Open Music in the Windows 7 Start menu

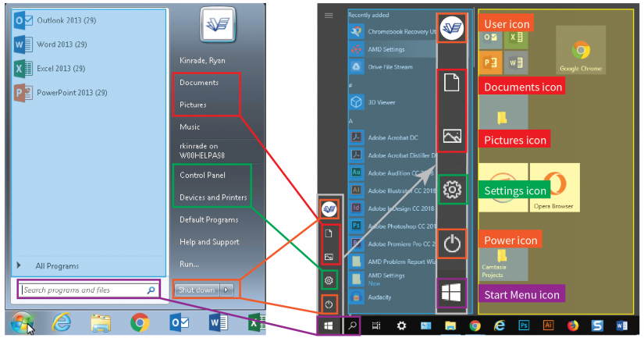coord(190,127)
